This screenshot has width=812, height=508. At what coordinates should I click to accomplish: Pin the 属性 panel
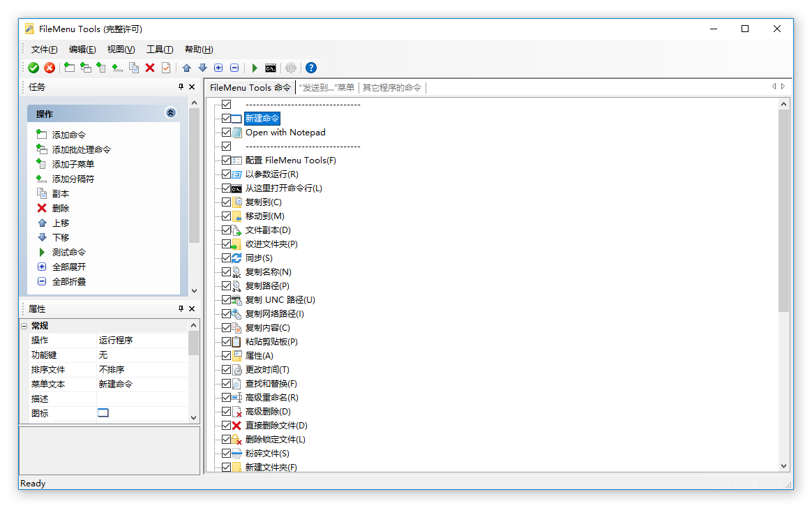pos(181,308)
